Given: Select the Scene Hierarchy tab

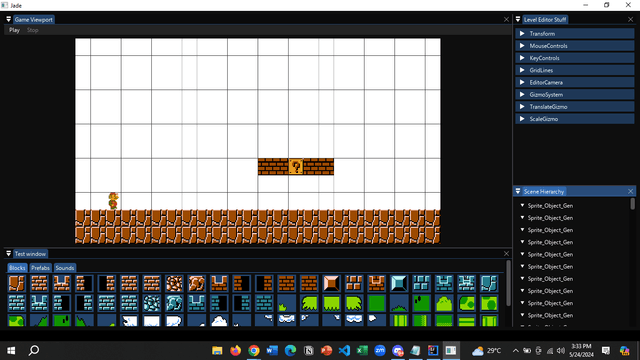Looking at the screenshot, I should coord(544,191).
